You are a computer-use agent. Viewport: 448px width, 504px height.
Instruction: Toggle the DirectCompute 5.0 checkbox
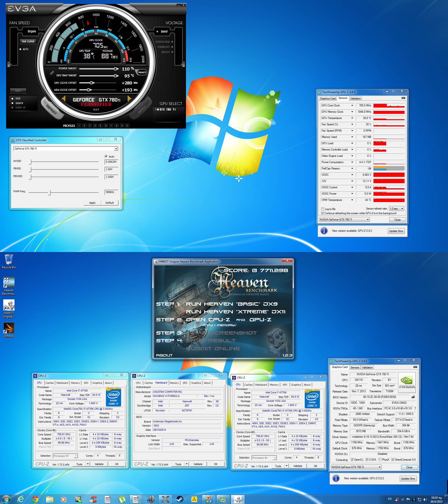pyautogui.click(x=393, y=460)
